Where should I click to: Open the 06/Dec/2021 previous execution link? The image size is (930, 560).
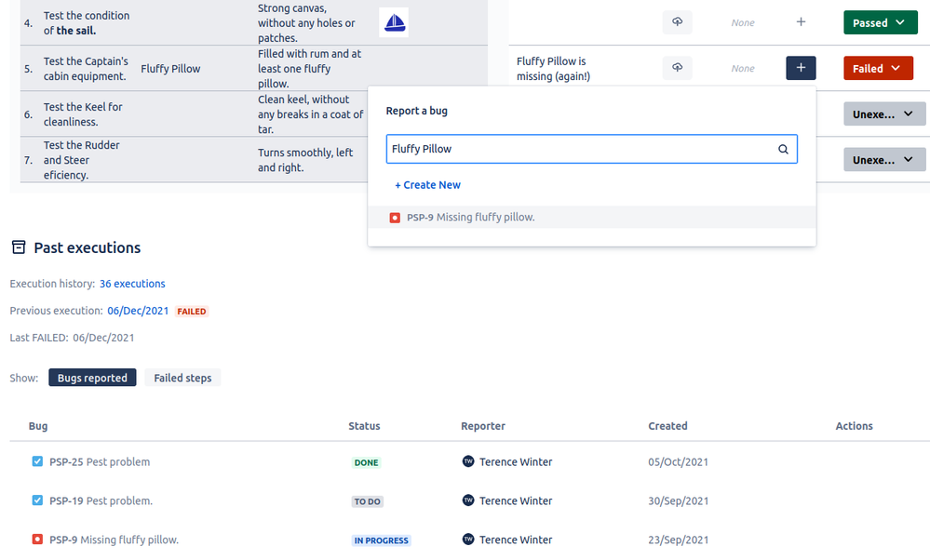[138, 311]
